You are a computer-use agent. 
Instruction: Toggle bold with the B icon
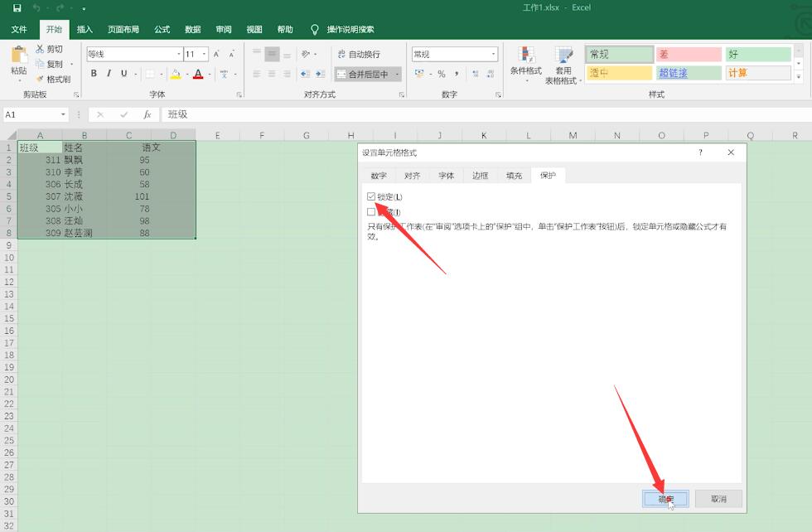click(x=94, y=74)
